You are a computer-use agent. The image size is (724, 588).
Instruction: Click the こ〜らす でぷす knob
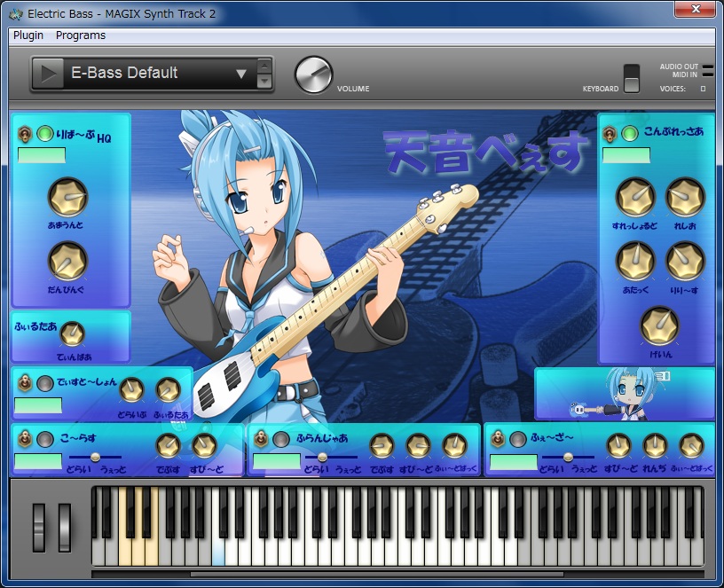pyautogui.click(x=168, y=445)
